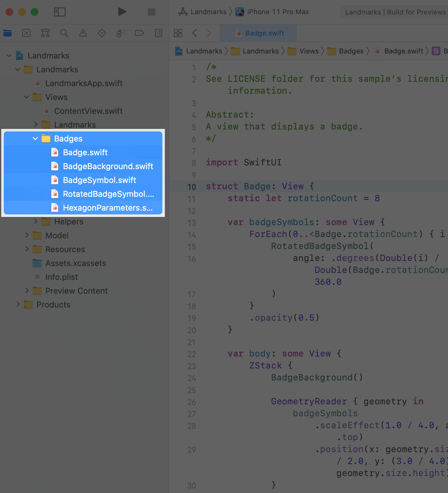The height and width of the screenshot is (493, 448).
Task: Open the Source Control navigator
Action: [26, 33]
